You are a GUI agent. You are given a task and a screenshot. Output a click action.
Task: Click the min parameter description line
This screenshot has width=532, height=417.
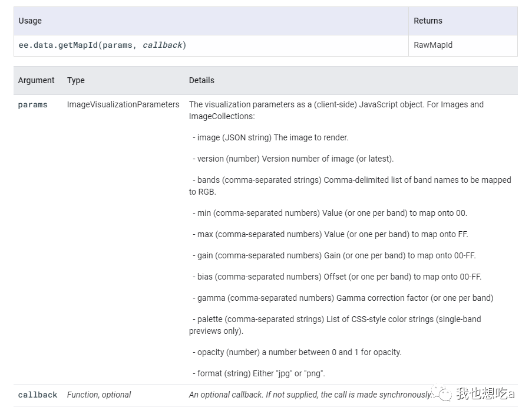pyautogui.click(x=329, y=213)
